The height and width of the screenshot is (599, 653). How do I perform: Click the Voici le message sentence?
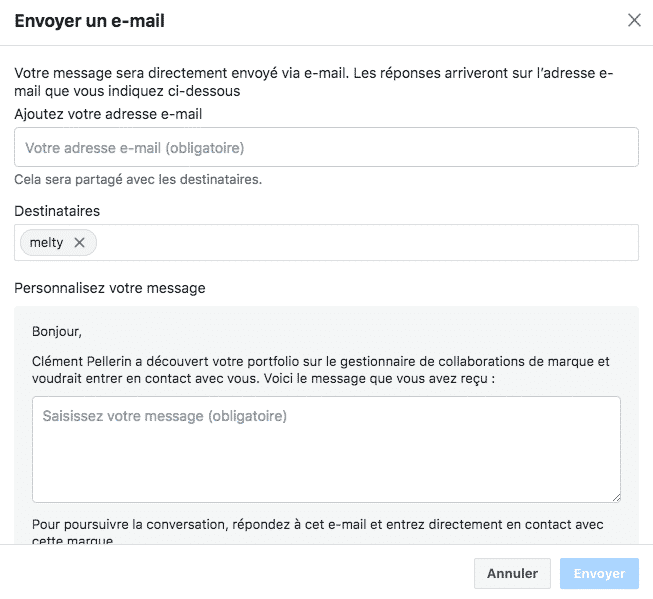(400, 379)
